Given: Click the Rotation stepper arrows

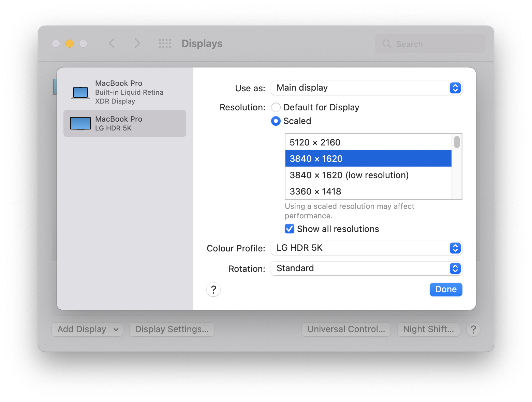Looking at the screenshot, I should coord(455,268).
